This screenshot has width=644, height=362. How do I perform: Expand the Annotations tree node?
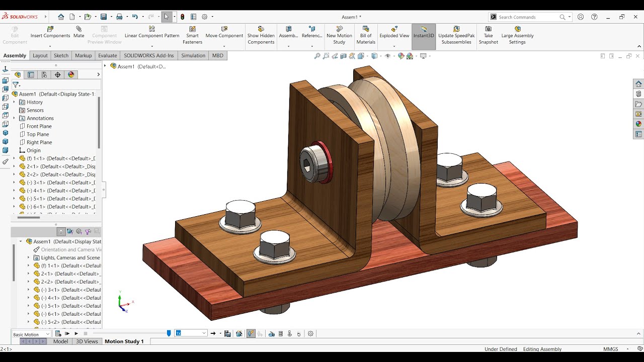click(x=14, y=118)
